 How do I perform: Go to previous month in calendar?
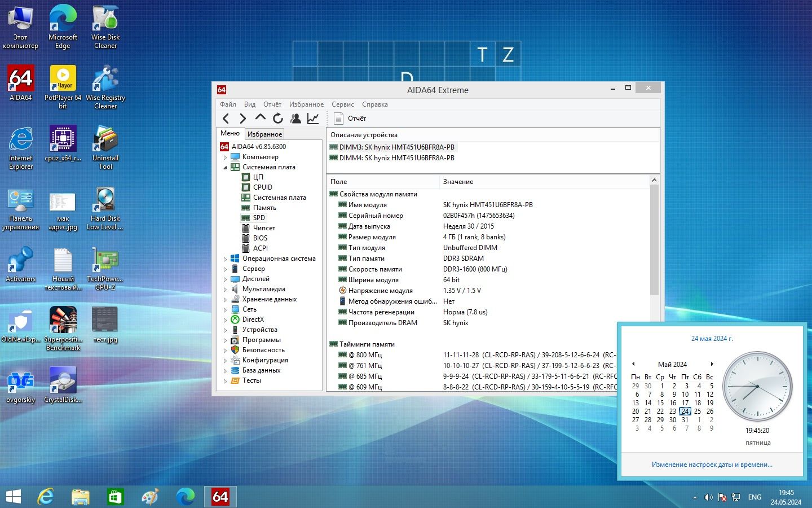click(633, 364)
